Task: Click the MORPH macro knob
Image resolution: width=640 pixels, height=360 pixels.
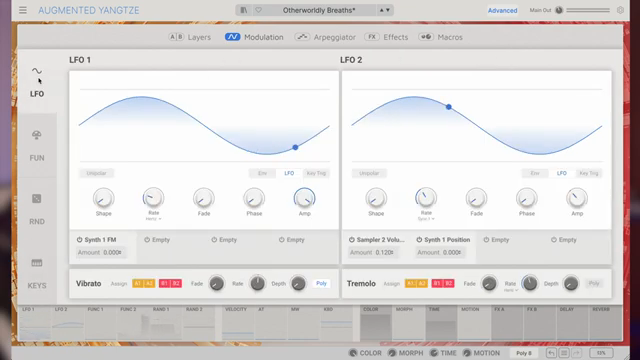Action: (x=392, y=353)
